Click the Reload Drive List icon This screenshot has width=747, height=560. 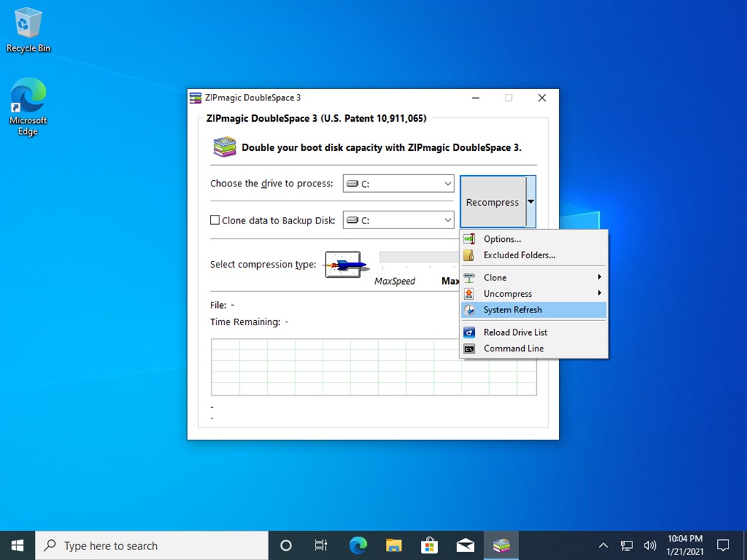[x=470, y=332]
